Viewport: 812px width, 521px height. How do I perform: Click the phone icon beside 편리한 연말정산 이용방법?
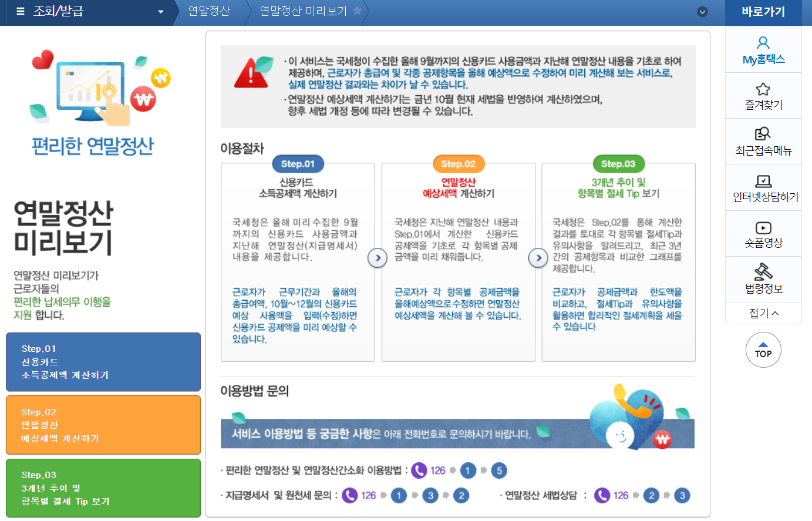tap(419, 470)
